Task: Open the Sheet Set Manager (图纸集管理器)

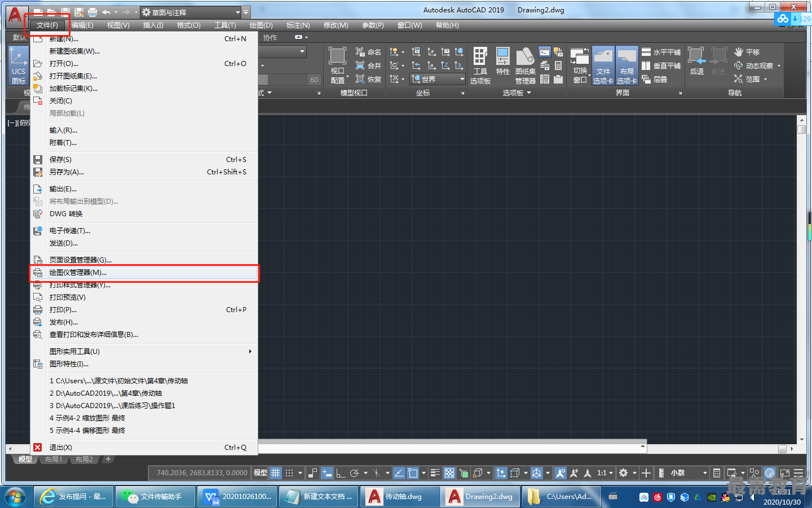Action: [x=525, y=65]
